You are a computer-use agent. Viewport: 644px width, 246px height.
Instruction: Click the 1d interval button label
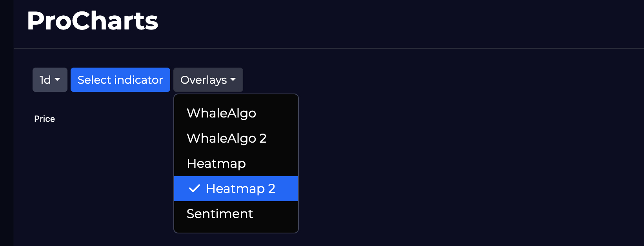(45, 80)
